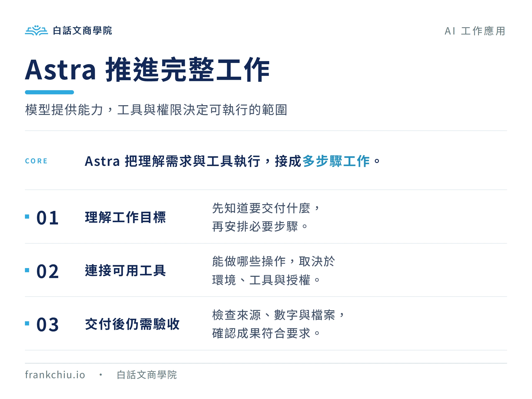Image resolution: width=532 pixels, height=399 pixels.
Task: Click heading 連接可用工具
Action: coord(125,271)
